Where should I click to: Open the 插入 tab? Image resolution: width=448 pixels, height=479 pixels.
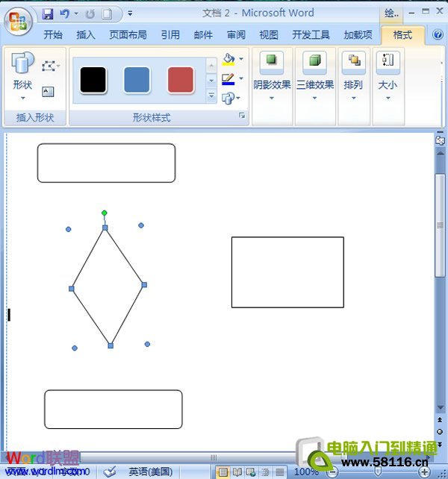tap(86, 34)
